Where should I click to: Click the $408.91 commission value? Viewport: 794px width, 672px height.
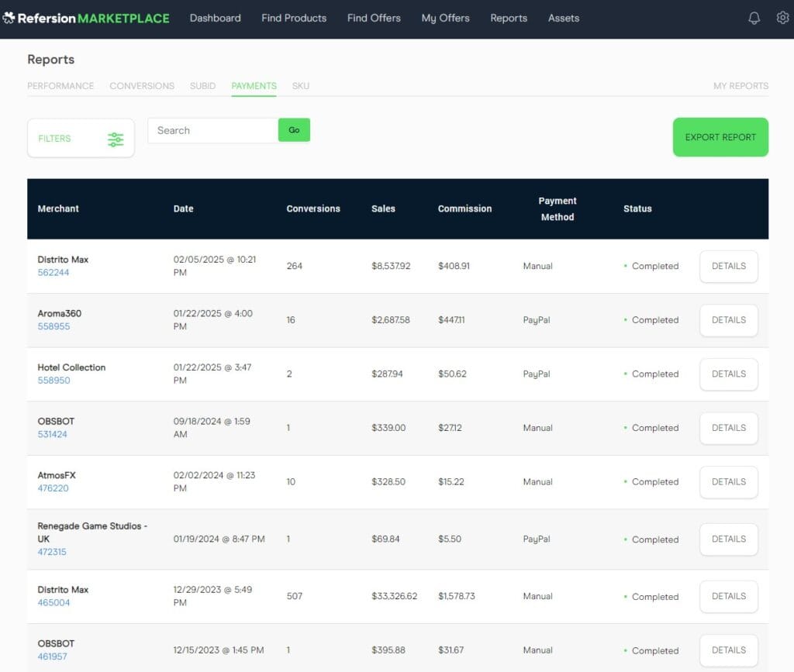pos(454,266)
